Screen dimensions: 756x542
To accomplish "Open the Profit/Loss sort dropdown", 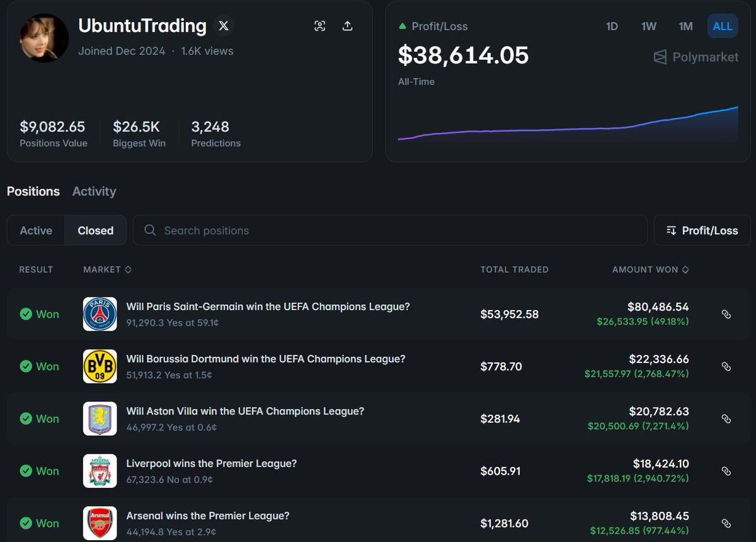I will point(702,231).
